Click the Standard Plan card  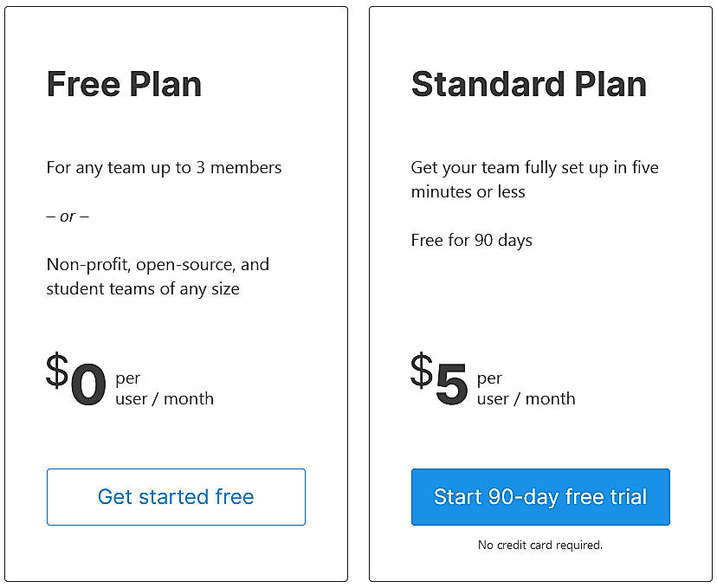(540, 294)
